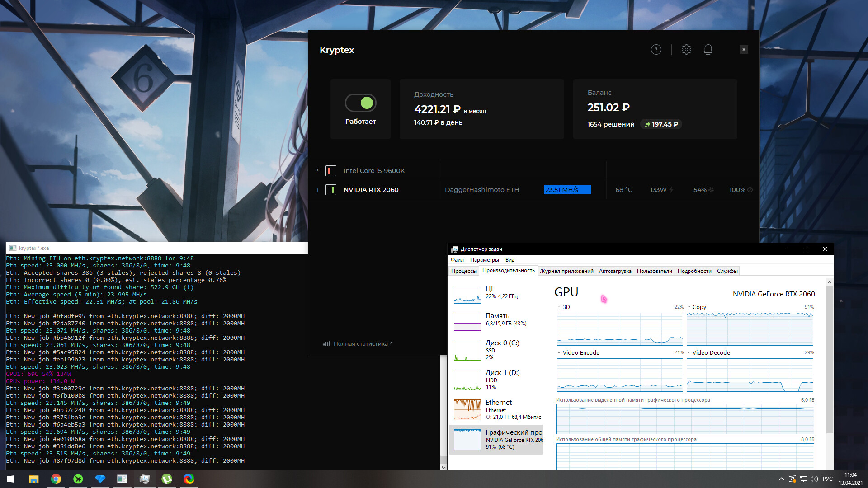The height and width of the screenshot is (488, 868).
Task: Close the Kryptex window
Action: pyautogui.click(x=744, y=50)
